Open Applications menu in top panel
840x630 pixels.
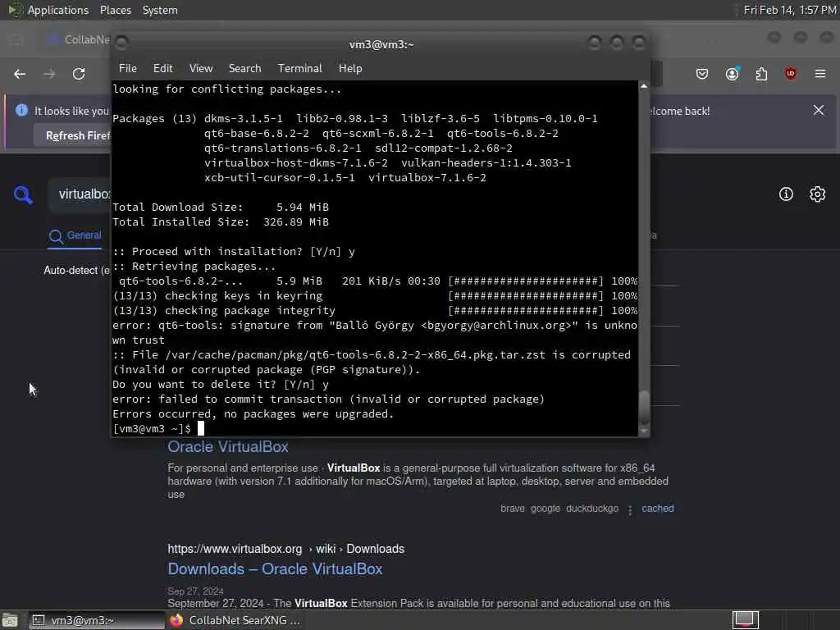(x=58, y=10)
